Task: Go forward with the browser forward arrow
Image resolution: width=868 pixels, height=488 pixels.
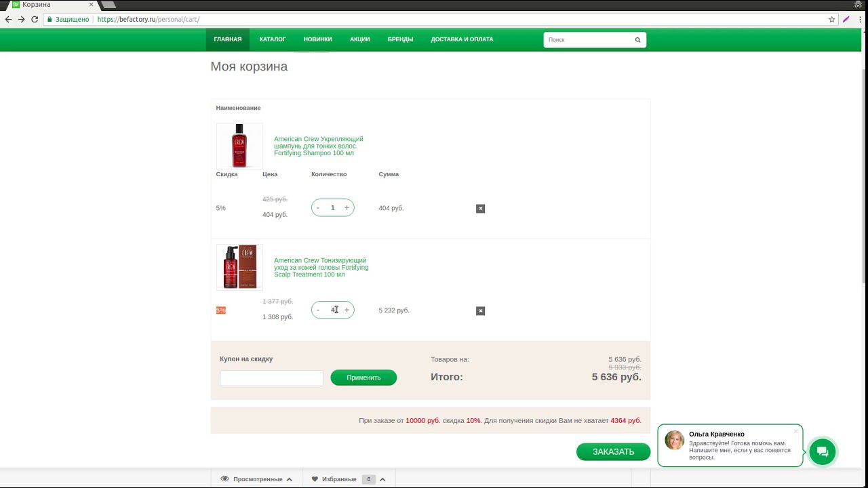Action: tap(22, 20)
